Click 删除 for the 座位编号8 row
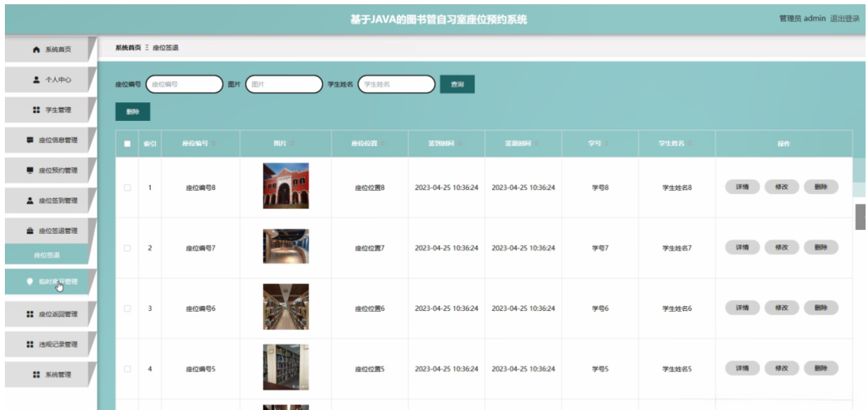Viewport: 868px width, 410px height. (x=821, y=188)
